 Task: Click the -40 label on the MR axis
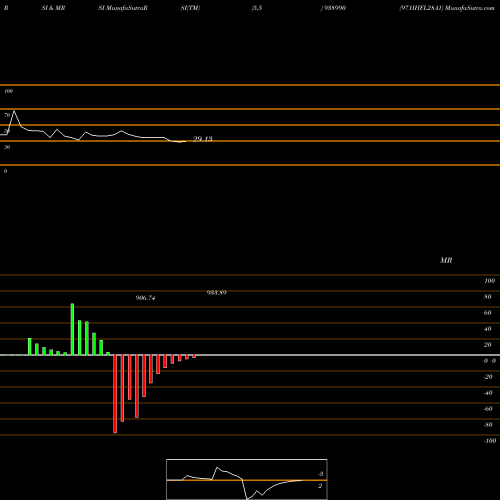(x=488, y=393)
